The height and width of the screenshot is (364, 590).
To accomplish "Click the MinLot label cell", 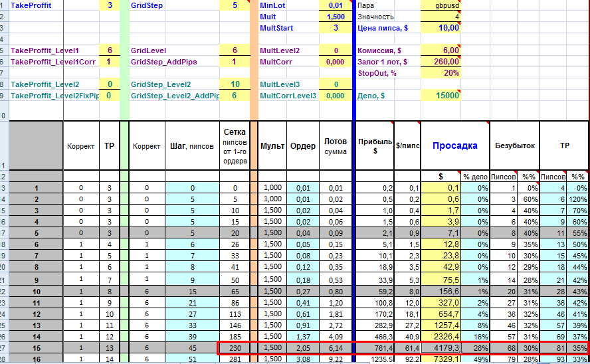I will pos(272,5).
